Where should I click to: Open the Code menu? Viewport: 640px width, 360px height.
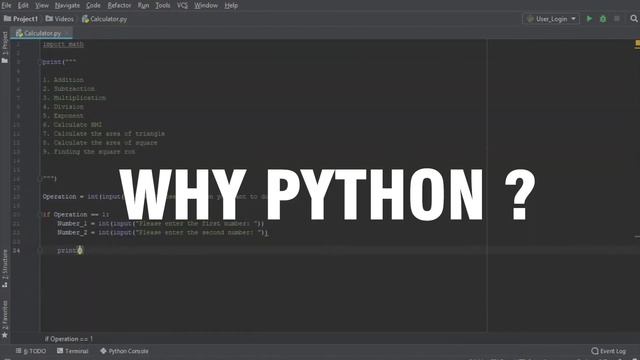click(93, 5)
